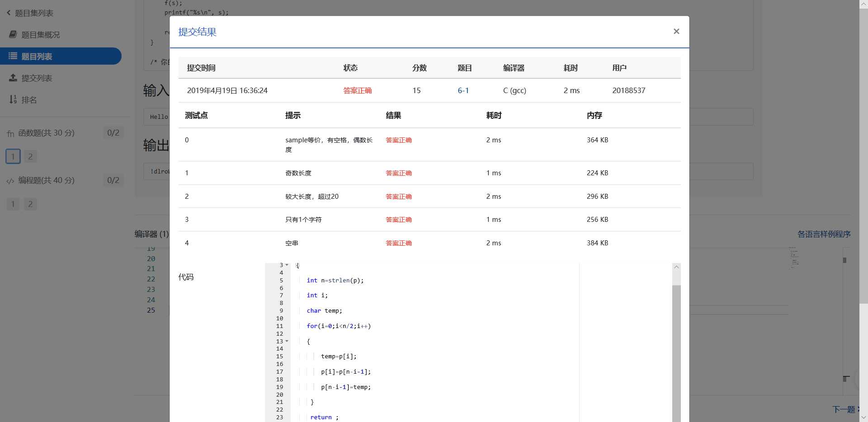The image size is (868, 422).
Task: Click the code viewer scroll-up arrow
Action: (676, 267)
